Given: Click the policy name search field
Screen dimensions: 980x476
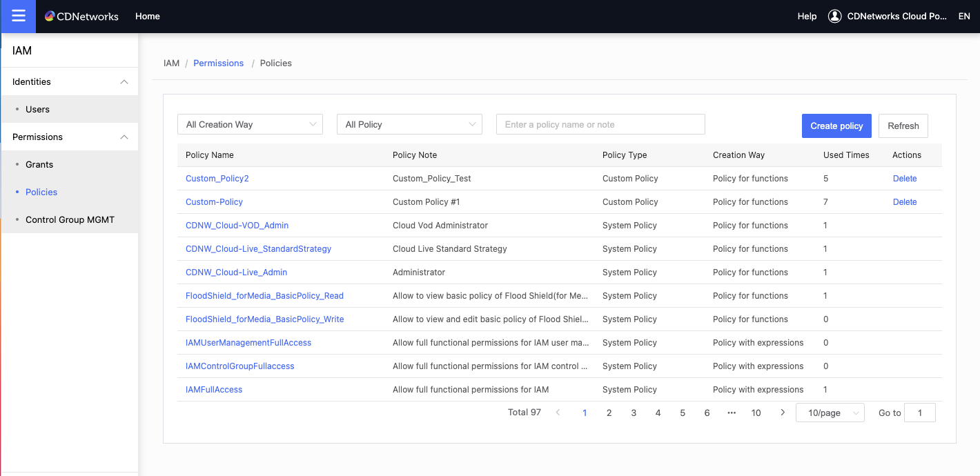Looking at the screenshot, I should pyautogui.click(x=600, y=124).
